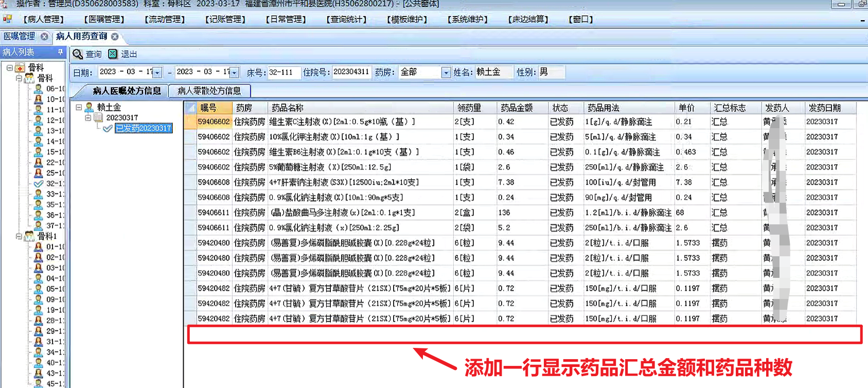Select the patient icon for bed 19-1 in 骨科1
Image resolution: width=868 pixels, height=388 pixels.
(x=39, y=310)
